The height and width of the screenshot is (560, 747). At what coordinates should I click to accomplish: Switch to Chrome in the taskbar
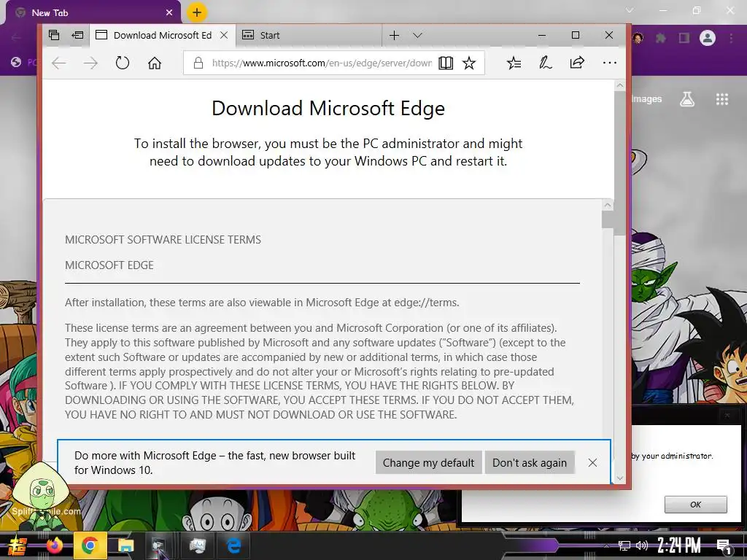pos(90,545)
